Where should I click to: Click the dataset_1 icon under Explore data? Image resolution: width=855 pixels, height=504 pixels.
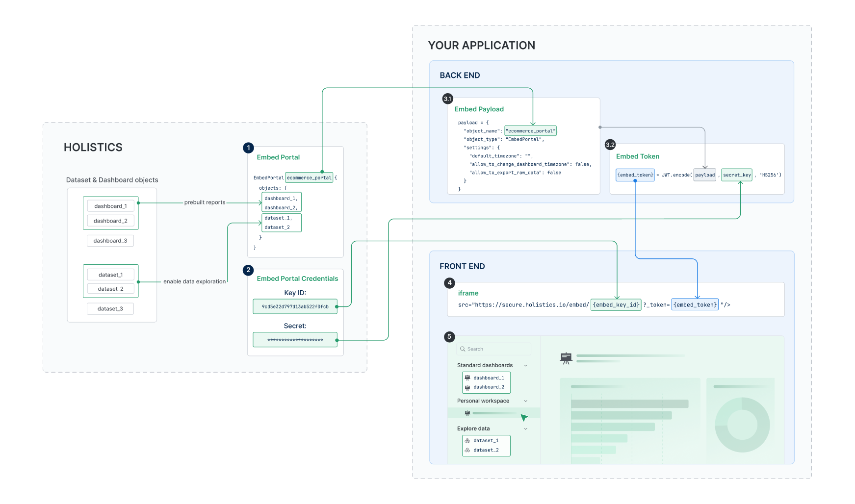click(x=467, y=441)
